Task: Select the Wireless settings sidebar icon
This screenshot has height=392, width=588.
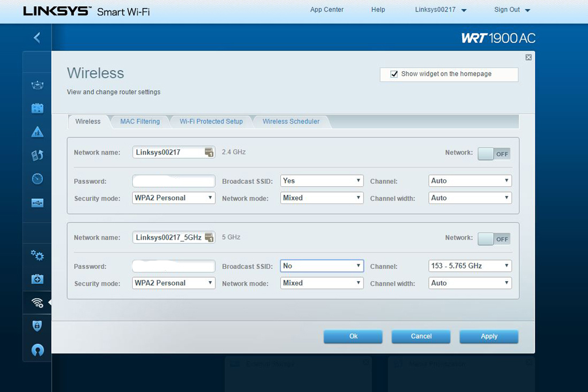Action: click(x=37, y=303)
